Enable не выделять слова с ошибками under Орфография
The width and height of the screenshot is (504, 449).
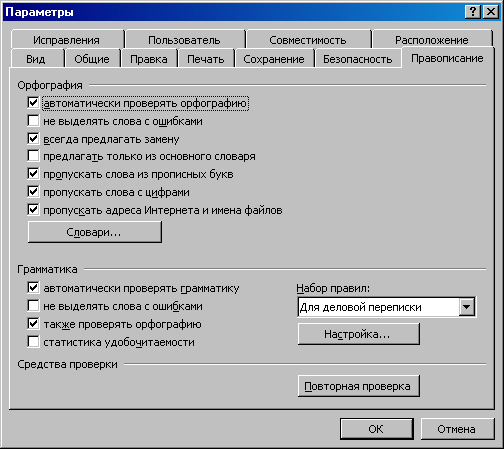[x=33, y=121]
